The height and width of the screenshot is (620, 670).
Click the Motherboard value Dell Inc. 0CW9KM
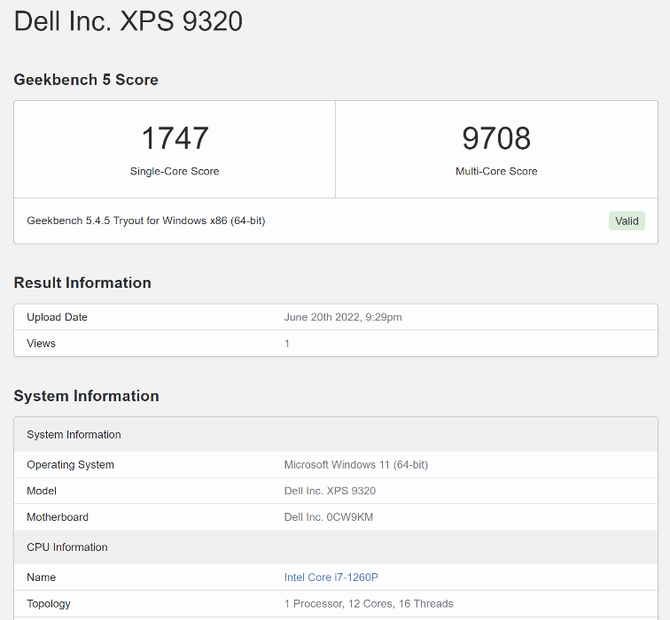click(329, 517)
